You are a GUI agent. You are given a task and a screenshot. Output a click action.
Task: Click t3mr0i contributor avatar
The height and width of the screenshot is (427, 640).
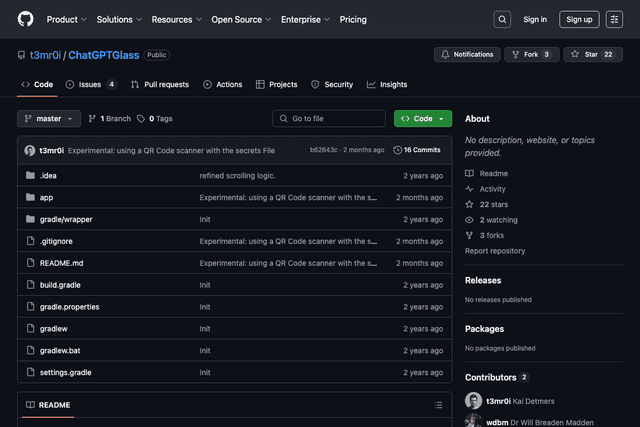(x=473, y=401)
